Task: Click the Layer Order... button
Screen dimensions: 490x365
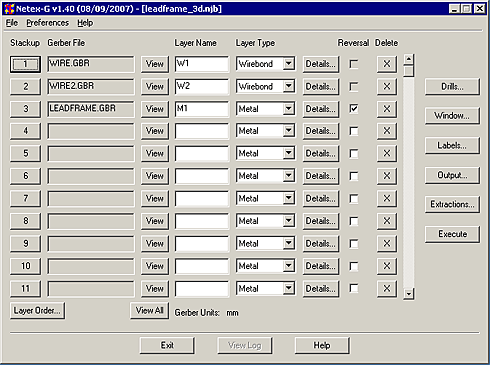Action: (x=37, y=311)
